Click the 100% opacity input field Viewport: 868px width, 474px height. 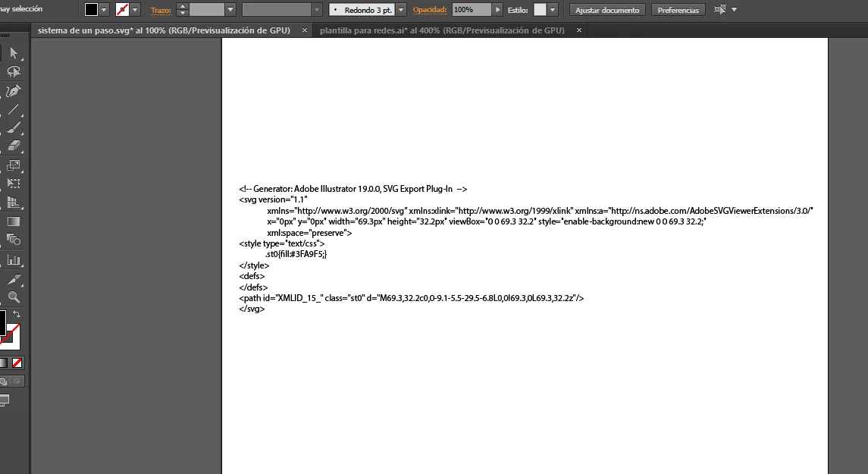coord(472,9)
